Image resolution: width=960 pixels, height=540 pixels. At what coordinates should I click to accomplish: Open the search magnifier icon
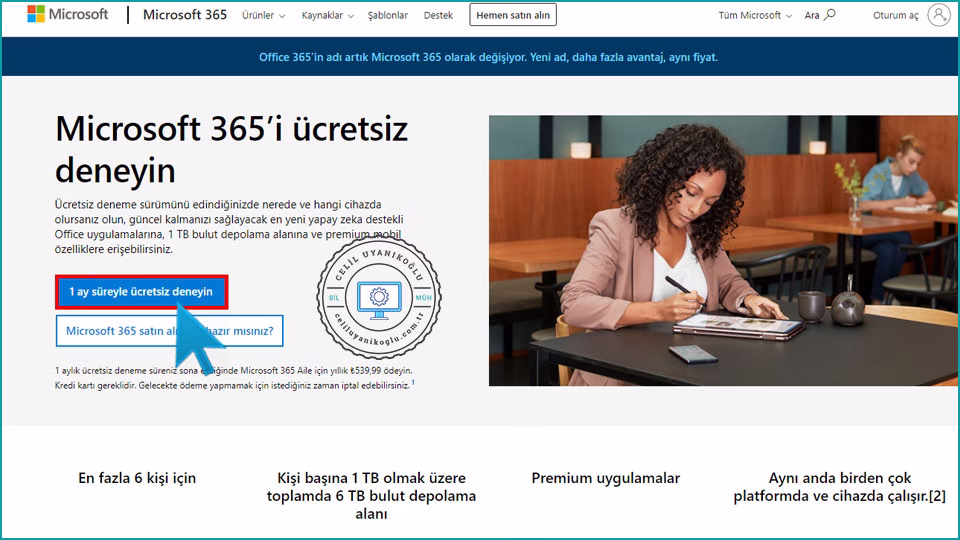830,15
